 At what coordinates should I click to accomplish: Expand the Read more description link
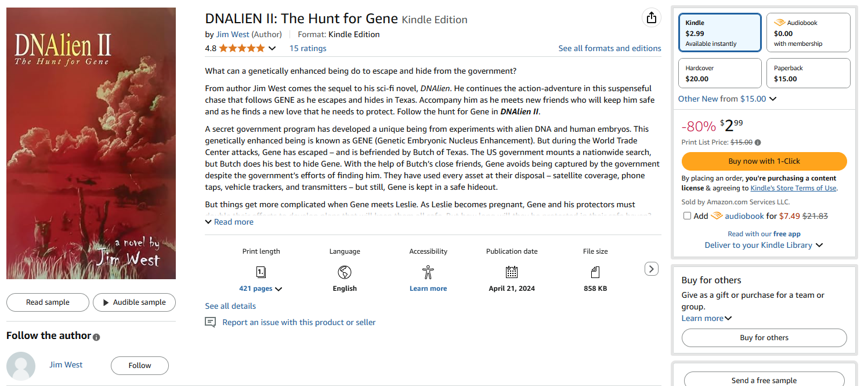coord(229,222)
